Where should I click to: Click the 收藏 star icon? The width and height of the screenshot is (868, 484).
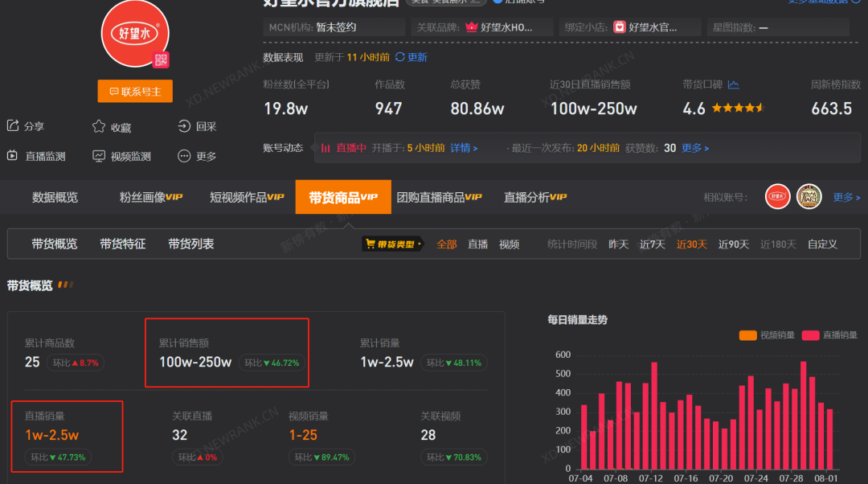point(99,127)
